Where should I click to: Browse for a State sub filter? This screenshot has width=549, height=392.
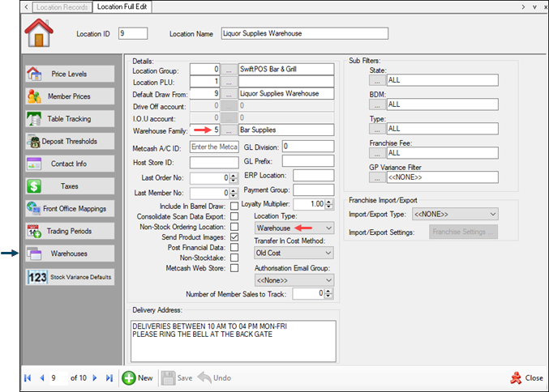coord(377,80)
